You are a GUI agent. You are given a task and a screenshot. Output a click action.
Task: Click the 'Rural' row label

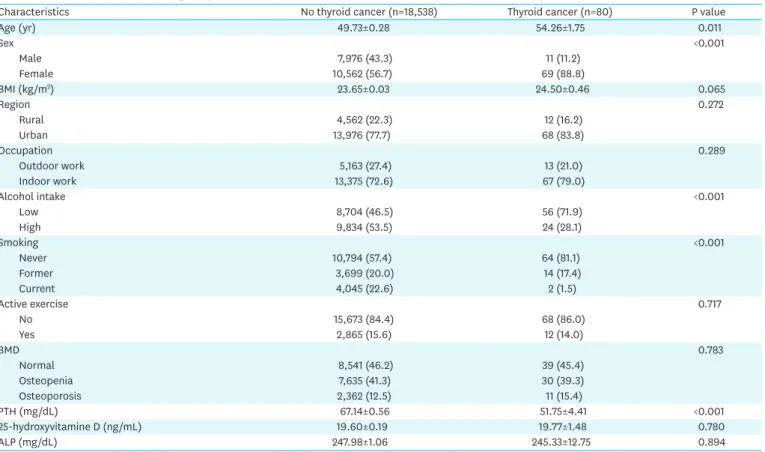click(31, 120)
